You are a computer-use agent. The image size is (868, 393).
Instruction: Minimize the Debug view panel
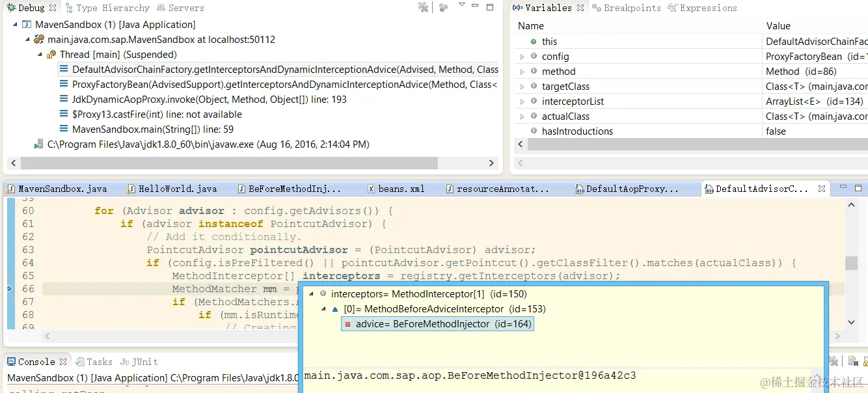point(476,7)
